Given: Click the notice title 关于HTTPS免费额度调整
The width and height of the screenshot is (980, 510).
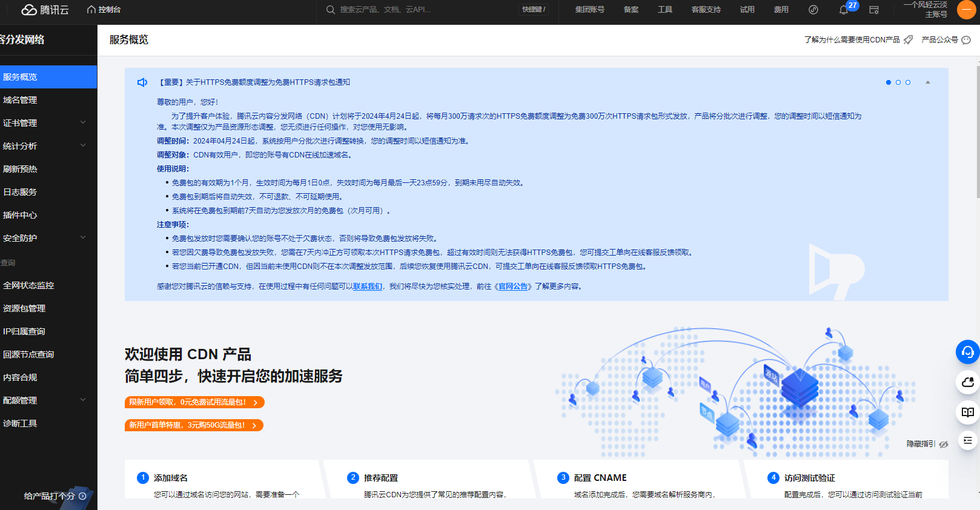Looking at the screenshot, I should coord(255,82).
